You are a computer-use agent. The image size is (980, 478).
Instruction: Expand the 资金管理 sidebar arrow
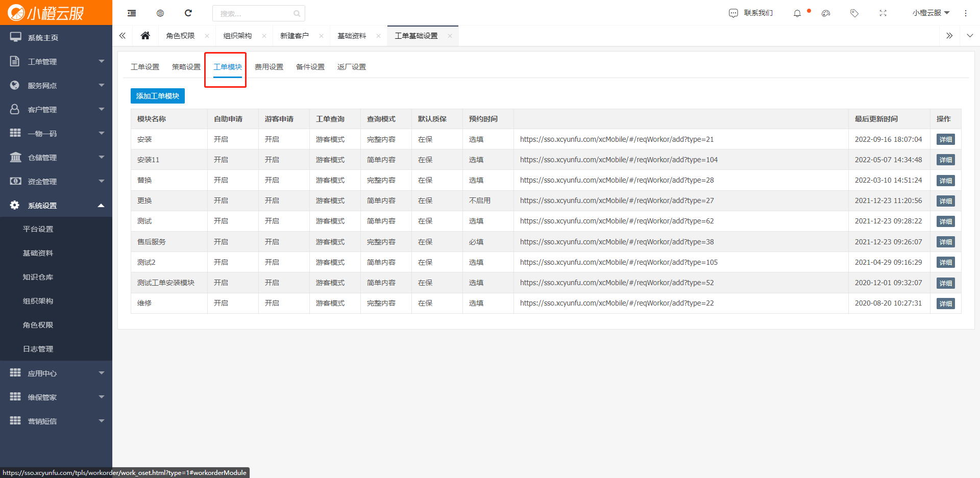point(101,181)
